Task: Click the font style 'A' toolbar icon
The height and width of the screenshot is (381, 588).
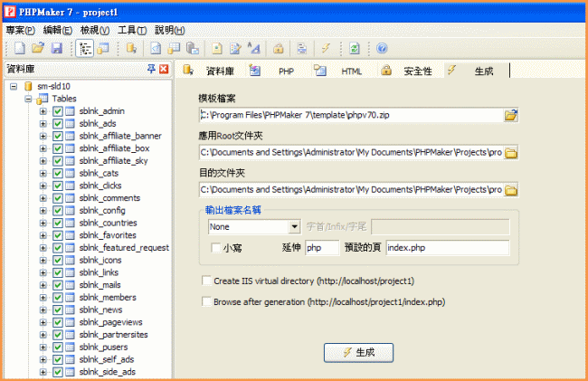Action: tap(254, 48)
